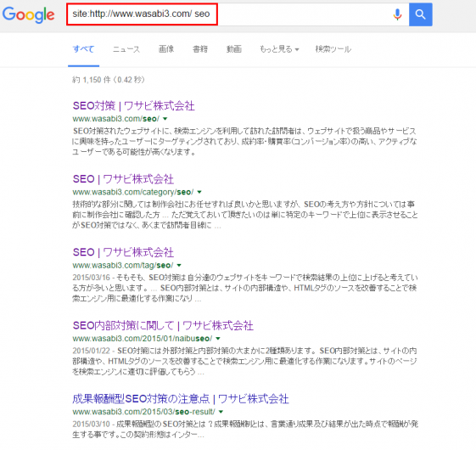Open 検索ツール options
The height and width of the screenshot is (450, 476).
pyautogui.click(x=333, y=49)
